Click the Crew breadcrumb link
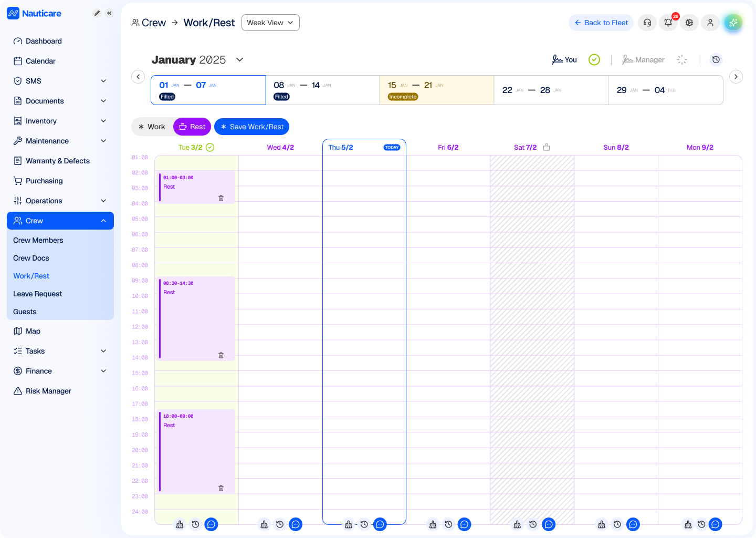 (149, 23)
